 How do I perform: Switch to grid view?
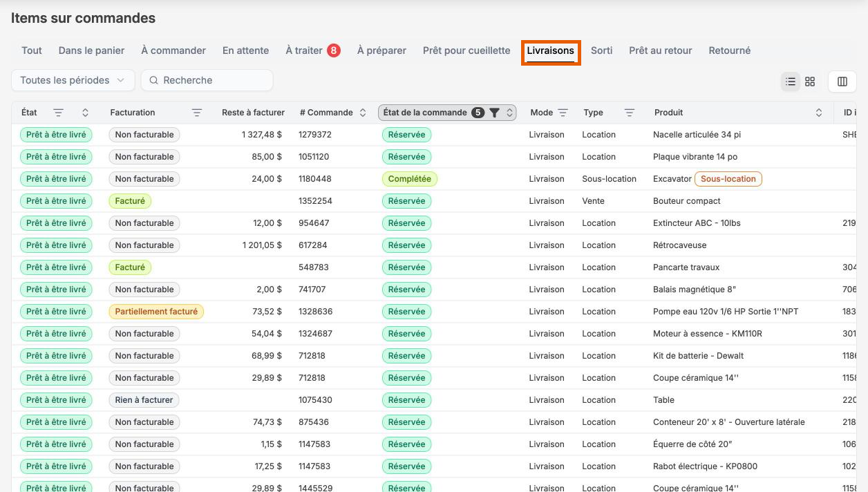click(810, 82)
